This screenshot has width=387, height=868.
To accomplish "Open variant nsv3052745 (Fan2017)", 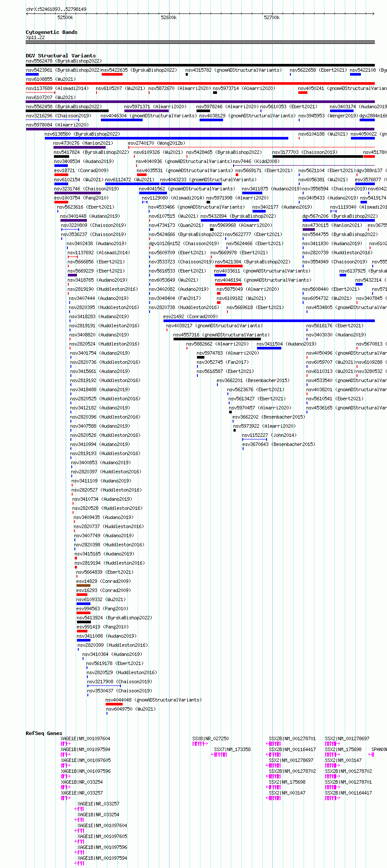I will [x=223, y=362].
